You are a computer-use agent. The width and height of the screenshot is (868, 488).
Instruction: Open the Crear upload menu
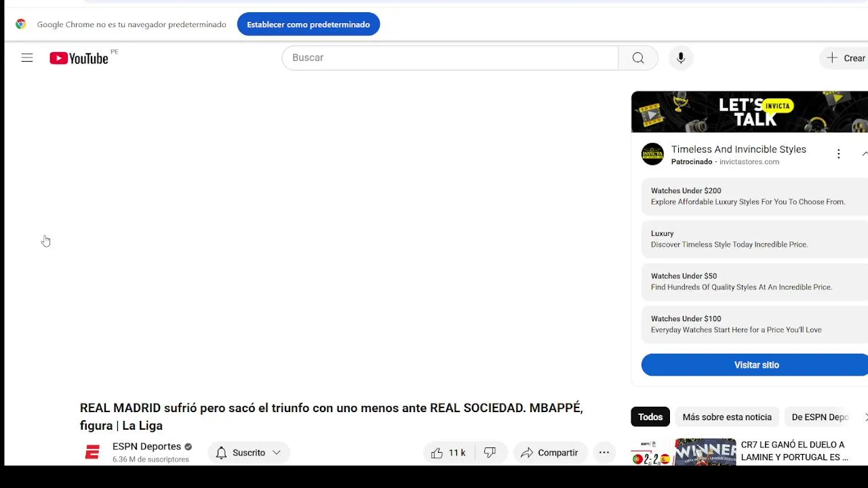[845, 58]
